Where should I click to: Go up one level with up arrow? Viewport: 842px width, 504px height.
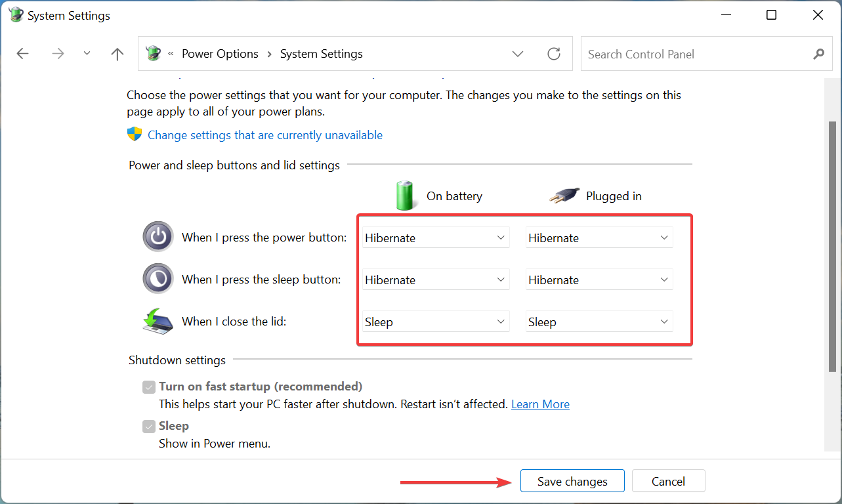pyautogui.click(x=117, y=54)
